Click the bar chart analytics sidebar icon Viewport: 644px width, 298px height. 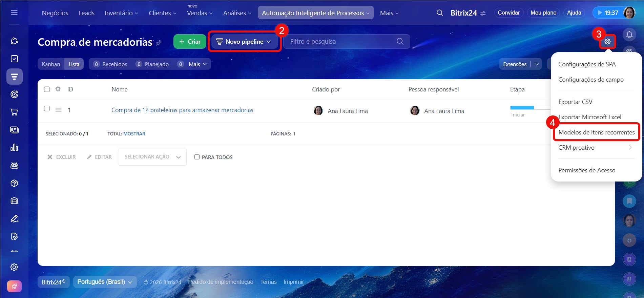(x=14, y=148)
